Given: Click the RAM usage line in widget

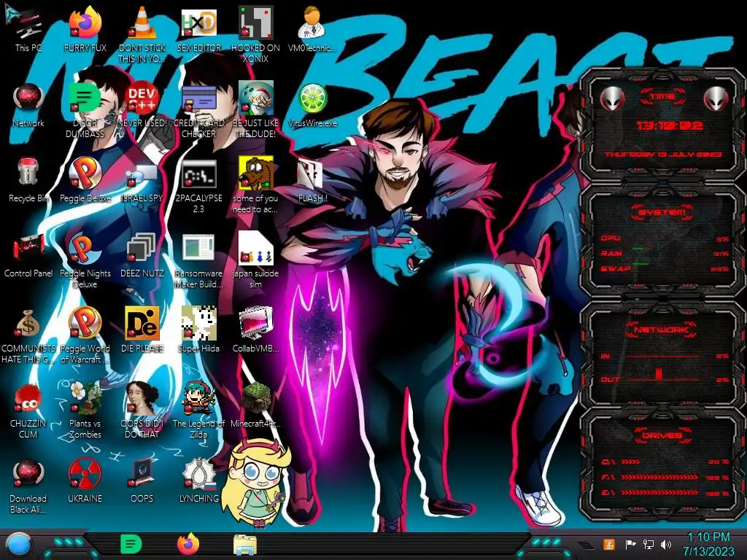Looking at the screenshot, I should point(665,253).
